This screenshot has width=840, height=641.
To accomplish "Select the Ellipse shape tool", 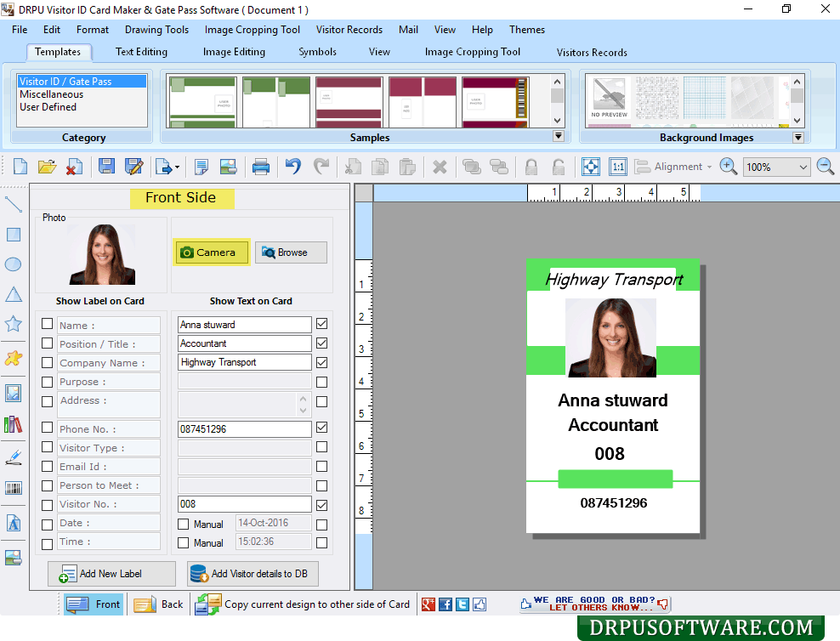I will tap(14, 264).
